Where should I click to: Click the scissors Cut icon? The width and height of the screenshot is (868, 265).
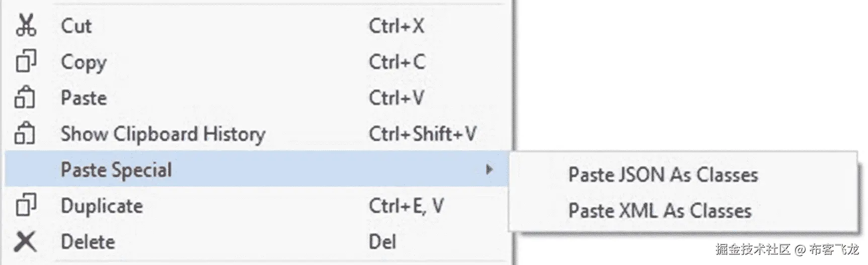(x=26, y=26)
